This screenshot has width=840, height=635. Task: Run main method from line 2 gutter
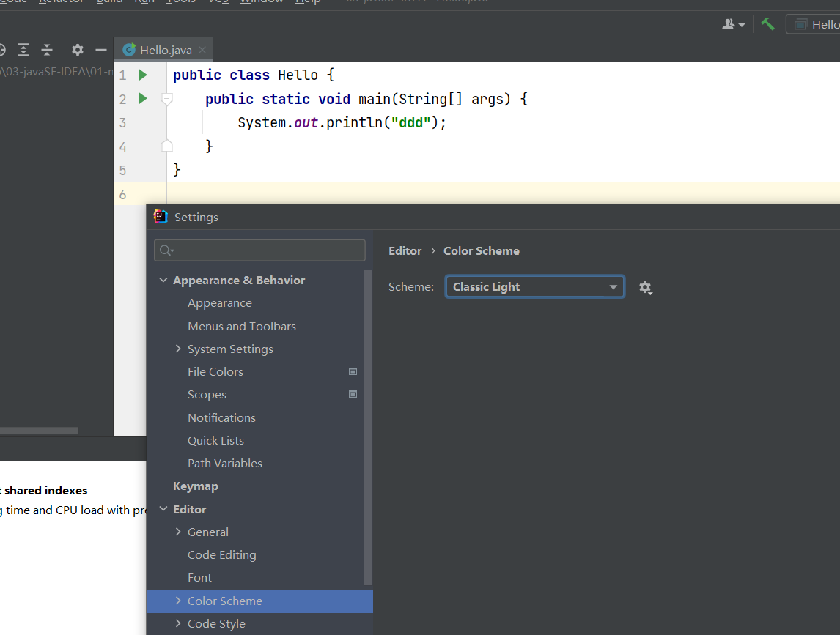point(142,99)
